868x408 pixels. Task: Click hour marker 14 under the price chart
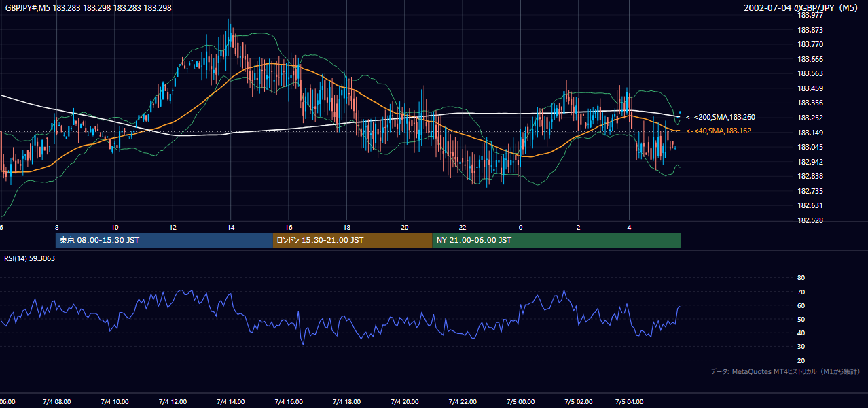[231, 227]
